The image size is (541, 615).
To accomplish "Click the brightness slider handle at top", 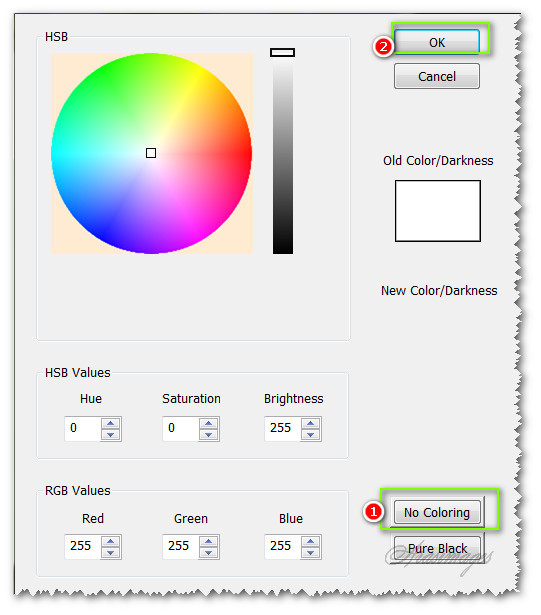I will point(282,53).
